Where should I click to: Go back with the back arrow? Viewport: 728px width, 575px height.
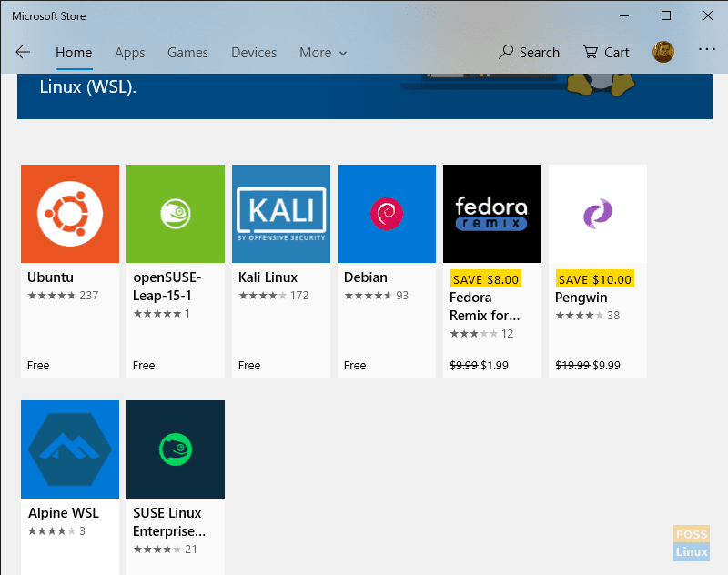(x=23, y=52)
